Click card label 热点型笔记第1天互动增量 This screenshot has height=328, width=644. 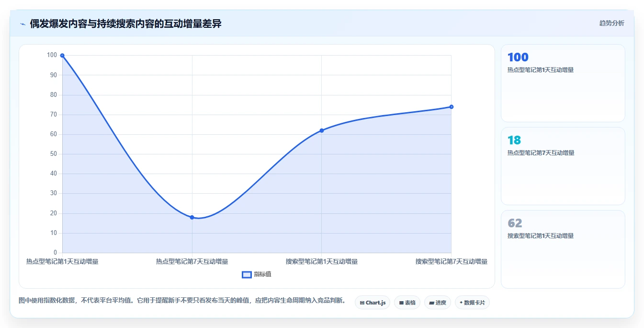tap(541, 70)
